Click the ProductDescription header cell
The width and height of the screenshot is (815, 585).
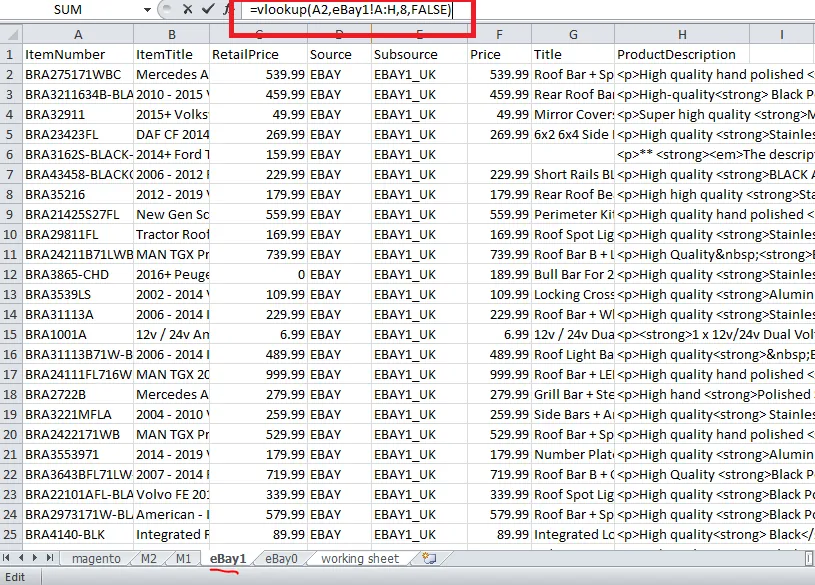pyautogui.click(x=682, y=55)
